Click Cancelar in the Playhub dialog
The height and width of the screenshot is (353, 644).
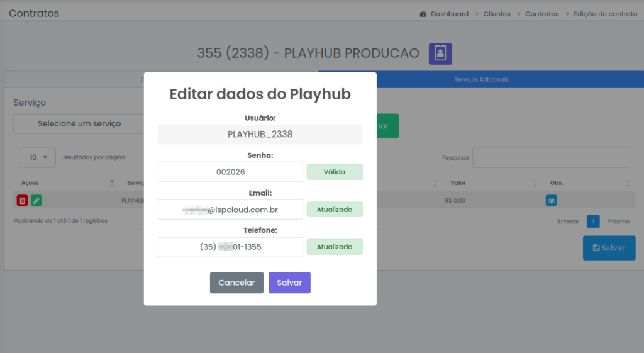click(x=236, y=283)
